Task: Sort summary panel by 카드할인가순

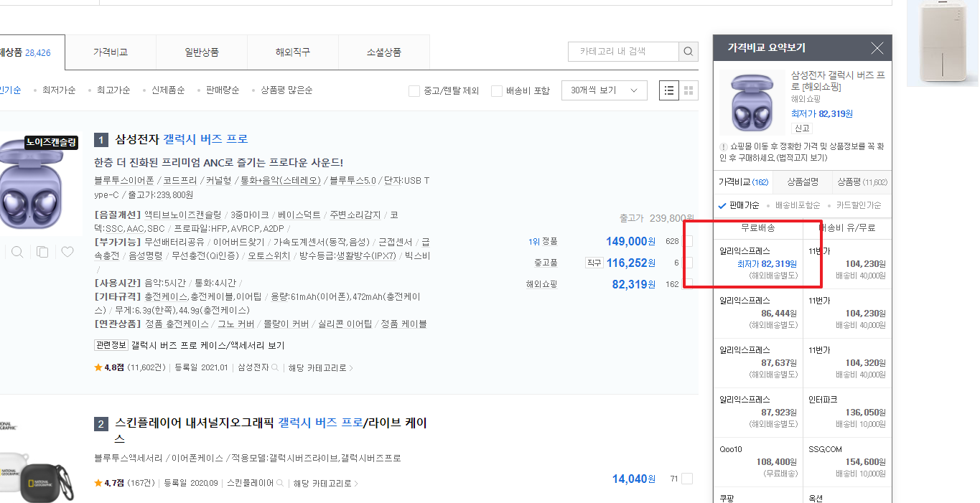Action: click(859, 205)
